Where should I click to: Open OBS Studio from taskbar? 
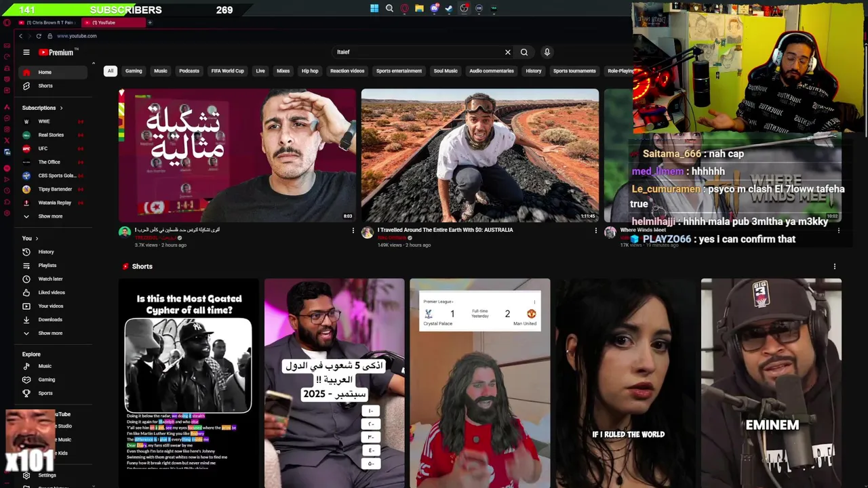pos(464,9)
